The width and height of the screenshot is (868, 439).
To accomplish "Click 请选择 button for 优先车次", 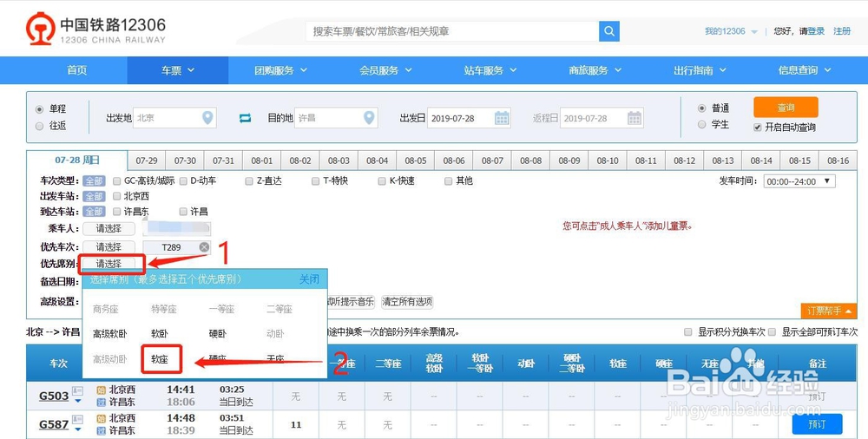I will point(109,247).
